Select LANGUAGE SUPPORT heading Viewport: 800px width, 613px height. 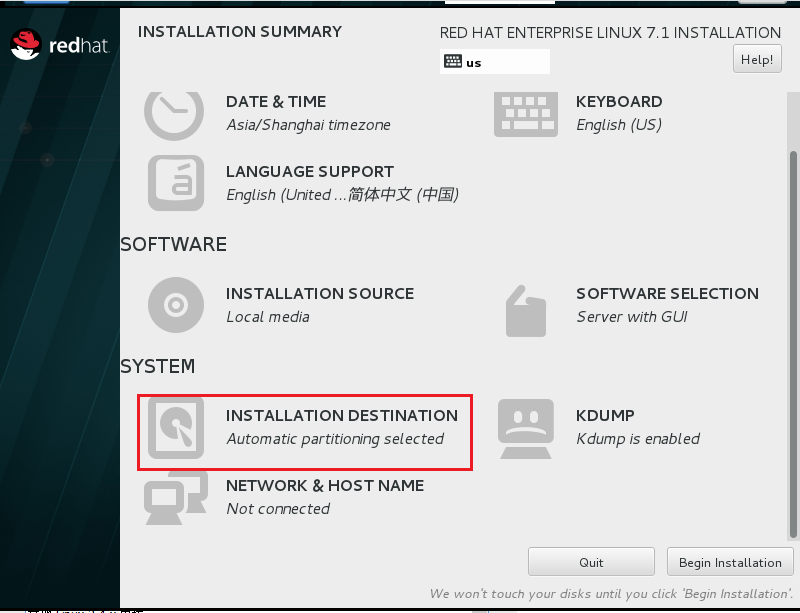click(310, 171)
